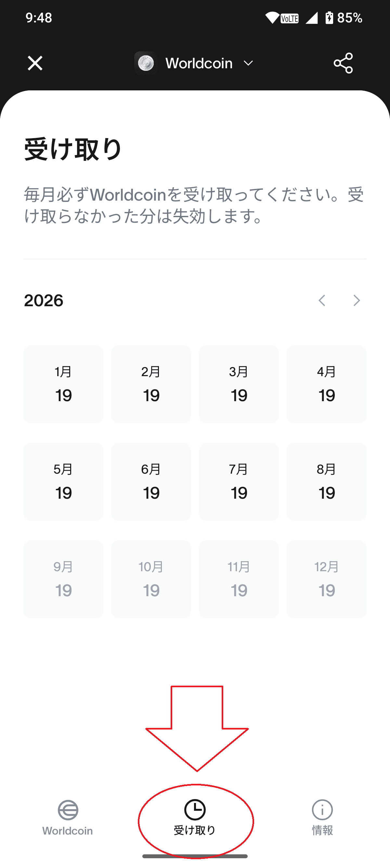Viewport: 390px width, 868px height.
Task: Expand the Worldcoin title dropdown chevron
Action: (248, 63)
